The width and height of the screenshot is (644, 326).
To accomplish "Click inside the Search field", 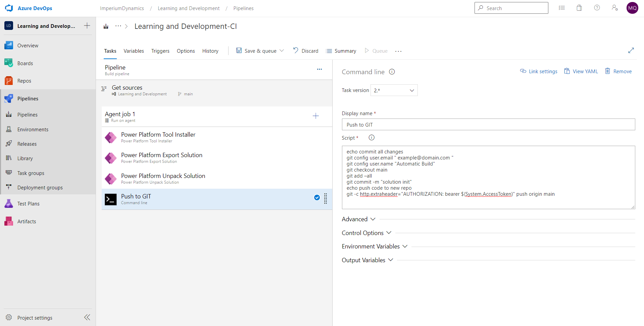I will 511,8.
